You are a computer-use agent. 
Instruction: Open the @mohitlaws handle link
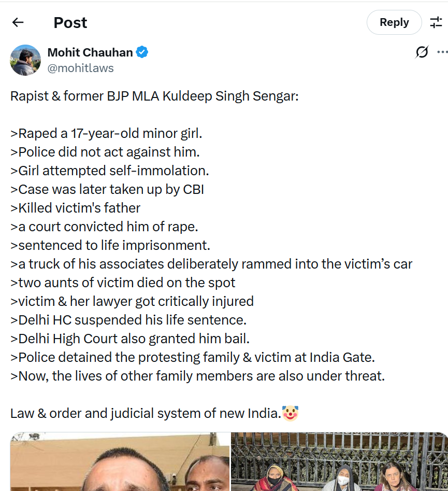(80, 68)
